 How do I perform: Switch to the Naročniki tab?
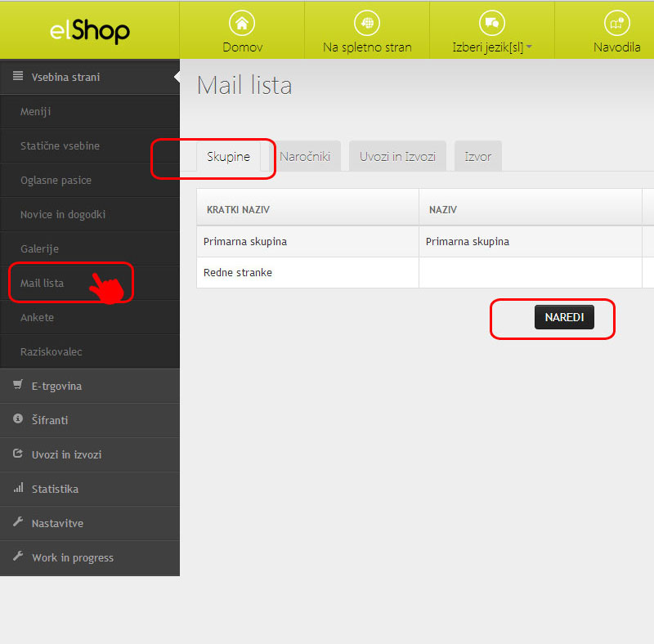[305, 156]
